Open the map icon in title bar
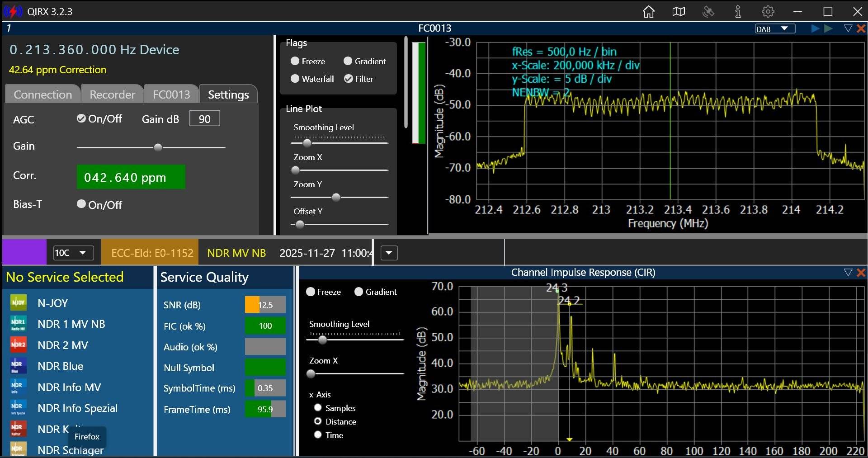This screenshot has height=458, width=868. [679, 12]
